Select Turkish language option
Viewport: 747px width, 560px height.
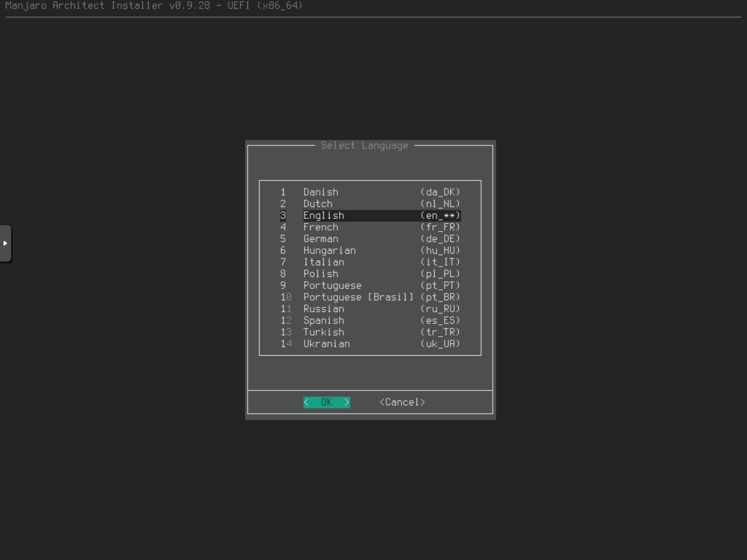pyautogui.click(x=323, y=332)
